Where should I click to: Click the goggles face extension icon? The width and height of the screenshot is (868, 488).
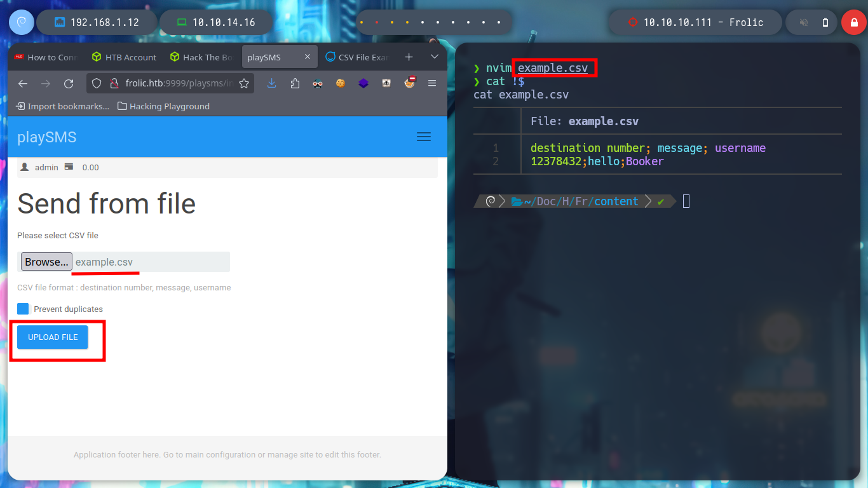318,83
